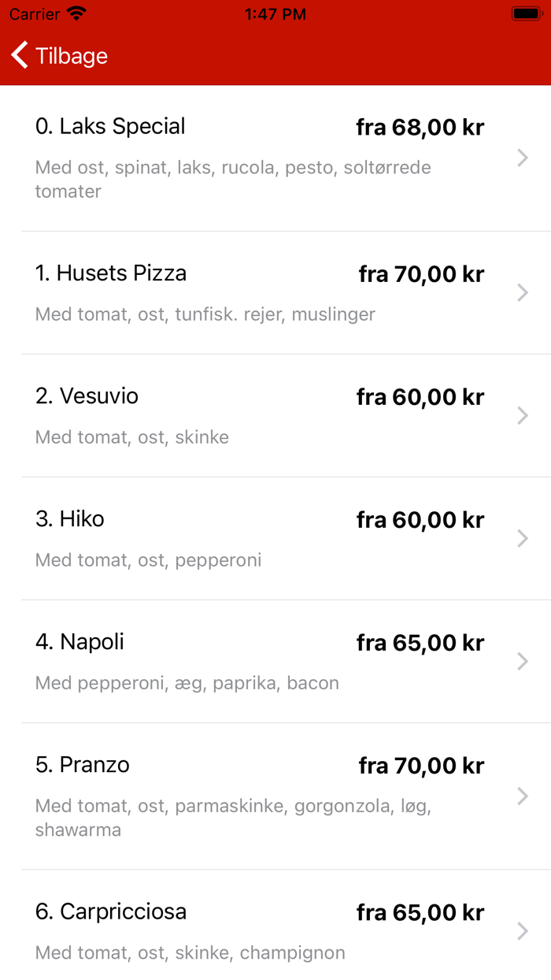The width and height of the screenshot is (551, 980).
Task: Click the fra 60,00 kr price beside Hiko
Action: 420,519
